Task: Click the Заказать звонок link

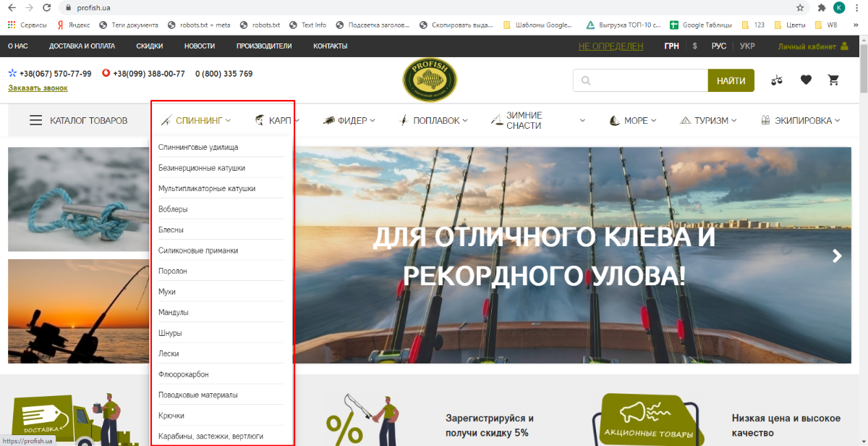Action: (x=38, y=88)
